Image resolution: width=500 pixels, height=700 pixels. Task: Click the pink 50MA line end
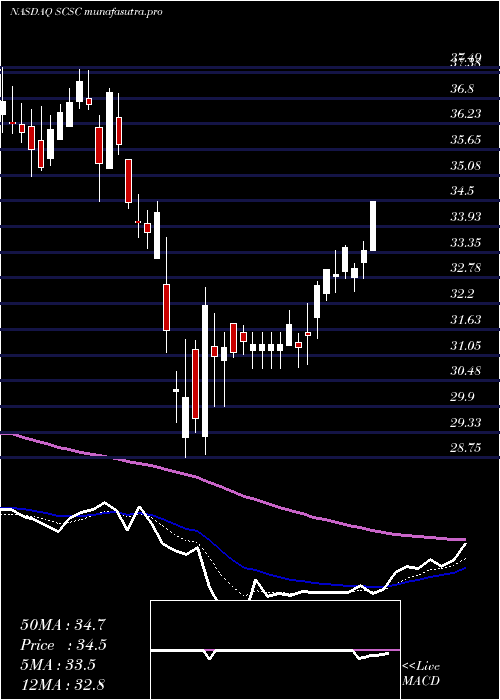(463, 540)
